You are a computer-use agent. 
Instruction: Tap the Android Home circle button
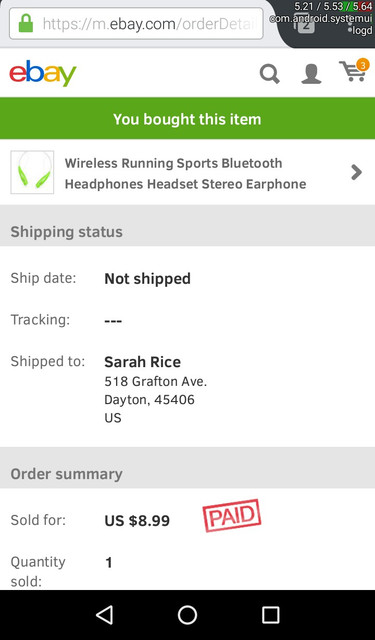tap(187, 615)
